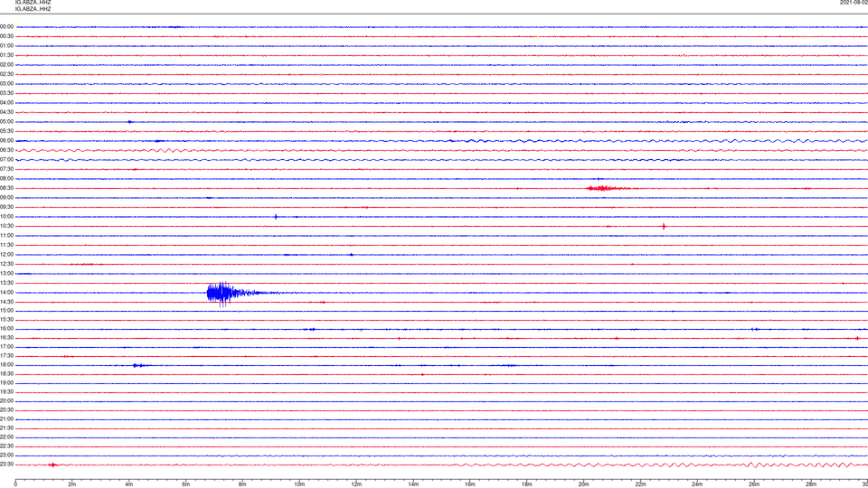Click the '20:00' time label
Viewport: 868px width, 488px height.
click(x=6, y=401)
